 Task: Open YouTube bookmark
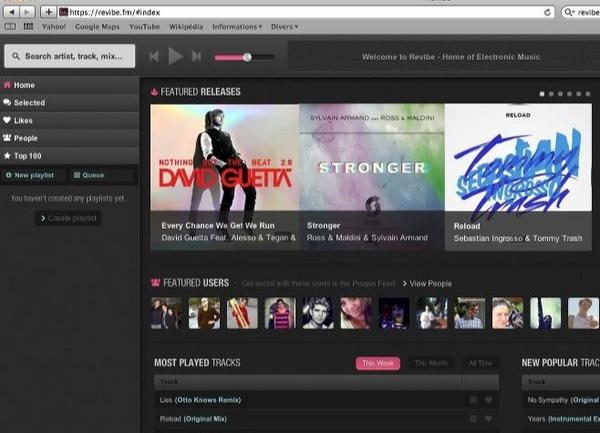tap(144, 27)
